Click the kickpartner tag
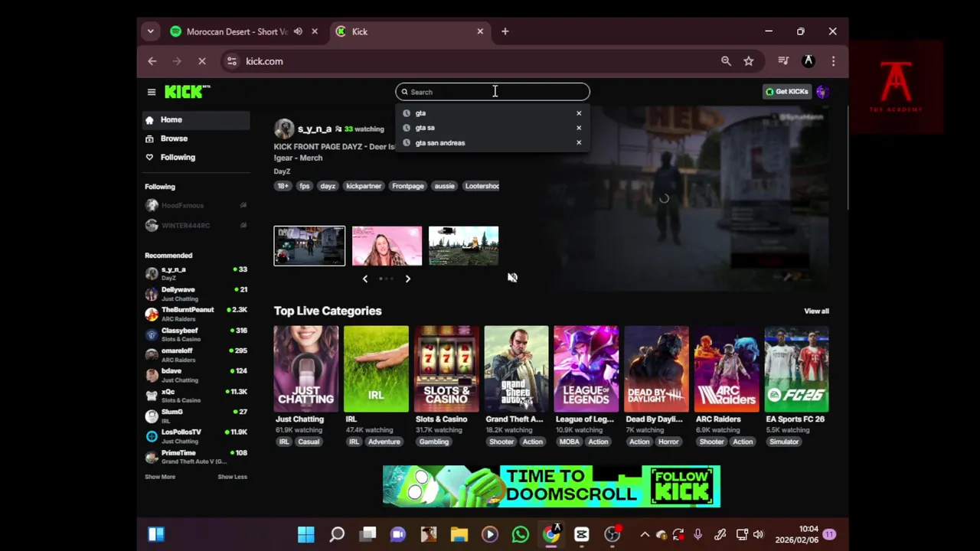Image resolution: width=980 pixels, height=551 pixels. pyautogui.click(x=364, y=186)
